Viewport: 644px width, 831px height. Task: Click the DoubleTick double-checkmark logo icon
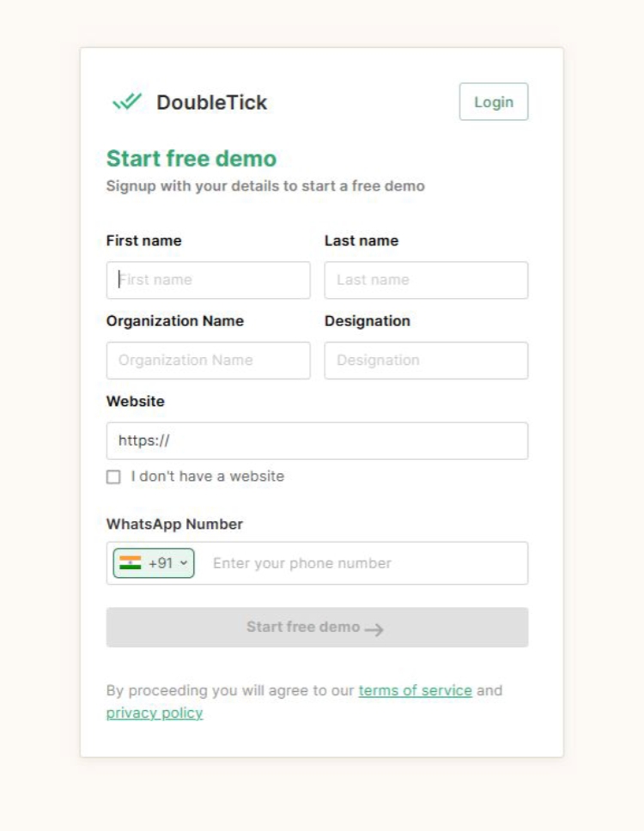127,101
